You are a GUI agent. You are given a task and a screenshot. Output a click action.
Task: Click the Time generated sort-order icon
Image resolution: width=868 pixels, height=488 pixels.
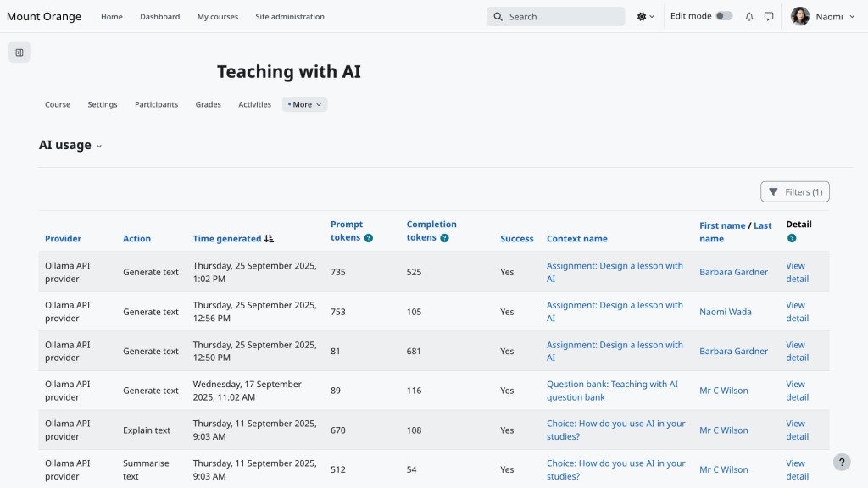click(x=269, y=238)
